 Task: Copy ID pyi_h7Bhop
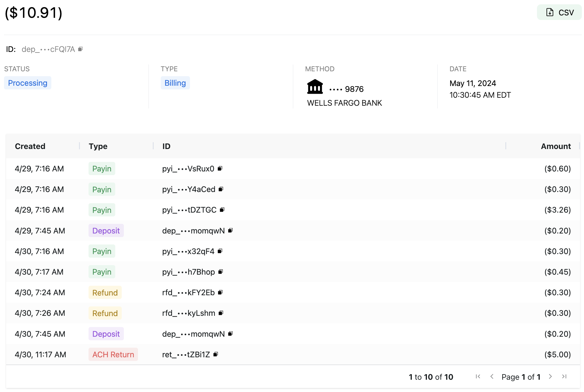(x=221, y=272)
